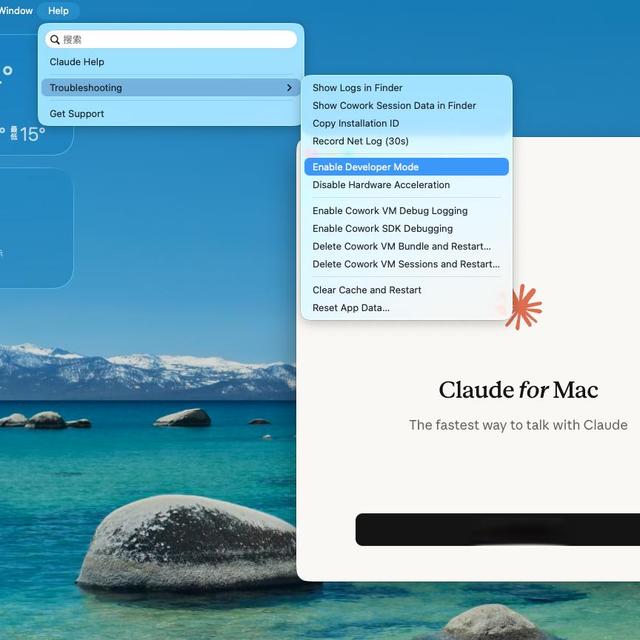Choose Copy Installation ID
This screenshot has width=640, height=640.
click(x=406, y=123)
